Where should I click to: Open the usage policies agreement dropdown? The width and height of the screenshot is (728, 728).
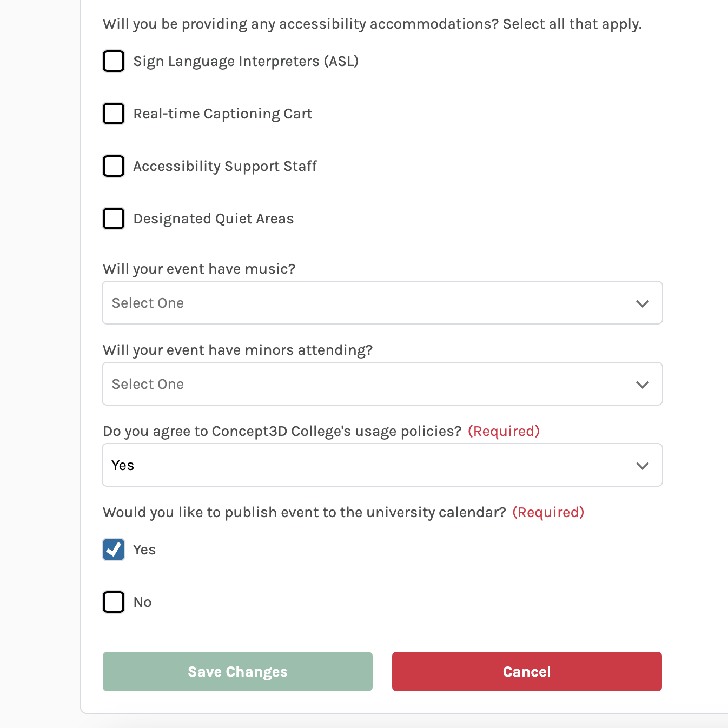382,465
